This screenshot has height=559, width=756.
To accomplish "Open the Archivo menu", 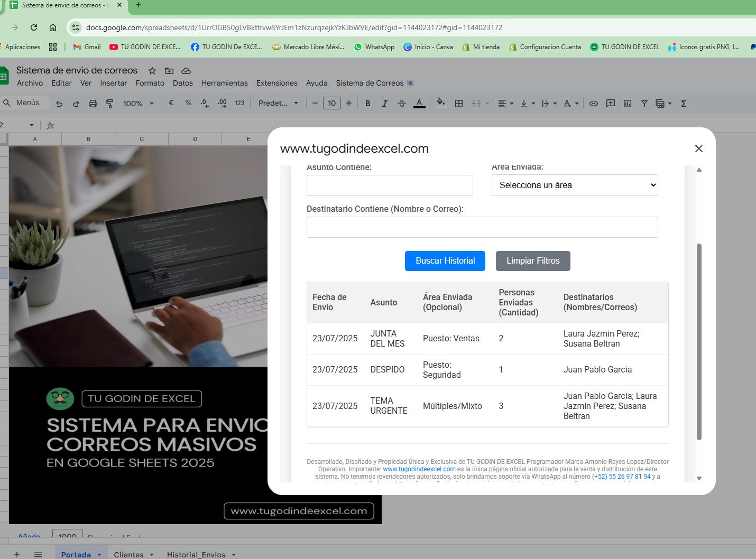I will 30,83.
